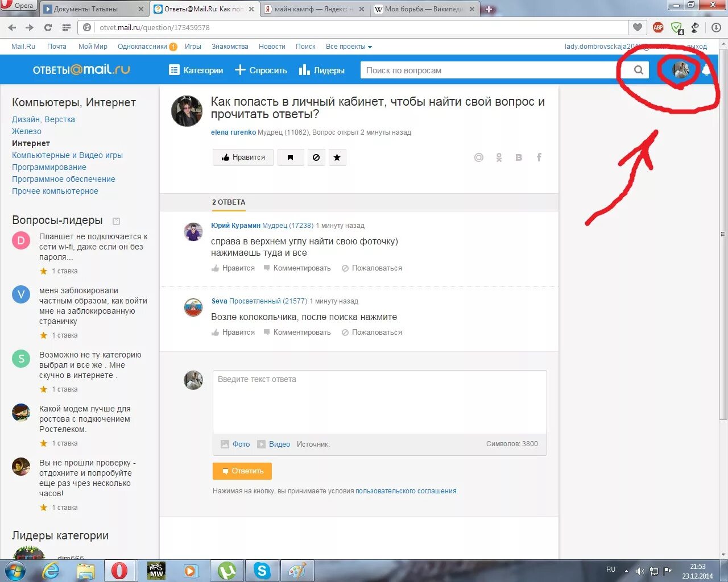728x582 pixels.
Task: Open Одноклассники link in top bar
Action: [142, 47]
